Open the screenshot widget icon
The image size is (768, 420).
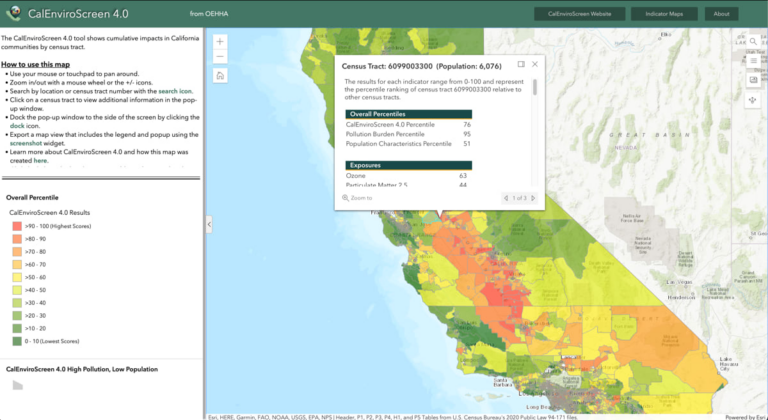click(753, 80)
